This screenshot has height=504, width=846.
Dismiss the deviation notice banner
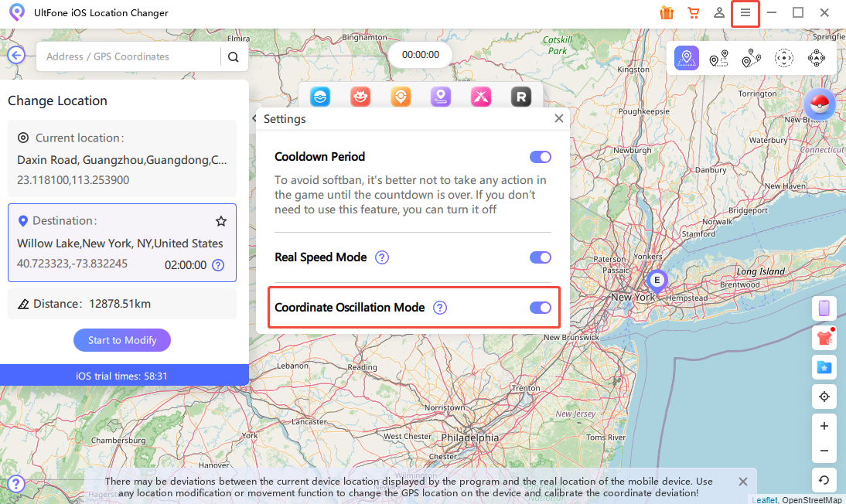743,482
